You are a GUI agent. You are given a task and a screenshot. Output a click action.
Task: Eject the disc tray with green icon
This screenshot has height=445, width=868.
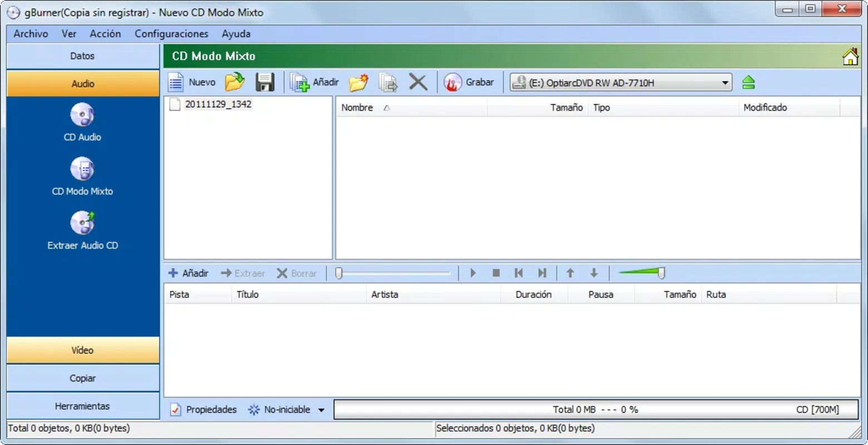[x=748, y=83]
